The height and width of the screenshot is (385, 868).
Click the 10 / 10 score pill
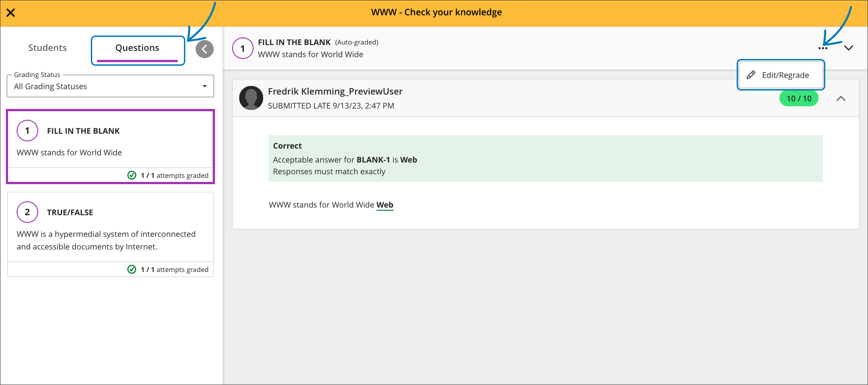tap(799, 99)
